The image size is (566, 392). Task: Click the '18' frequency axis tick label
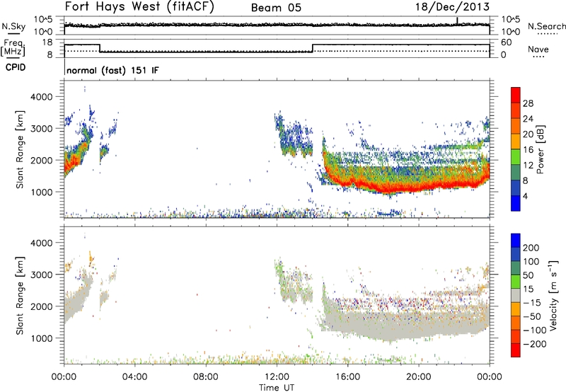point(47,42)
